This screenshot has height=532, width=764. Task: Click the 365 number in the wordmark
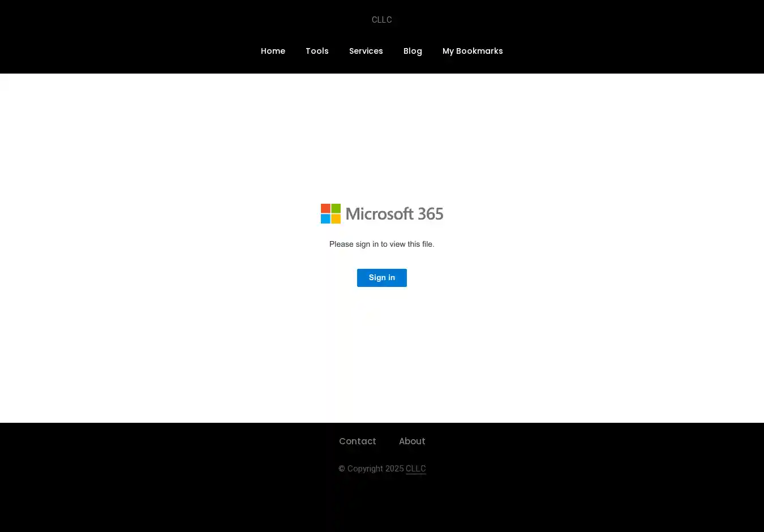[431, 214]
